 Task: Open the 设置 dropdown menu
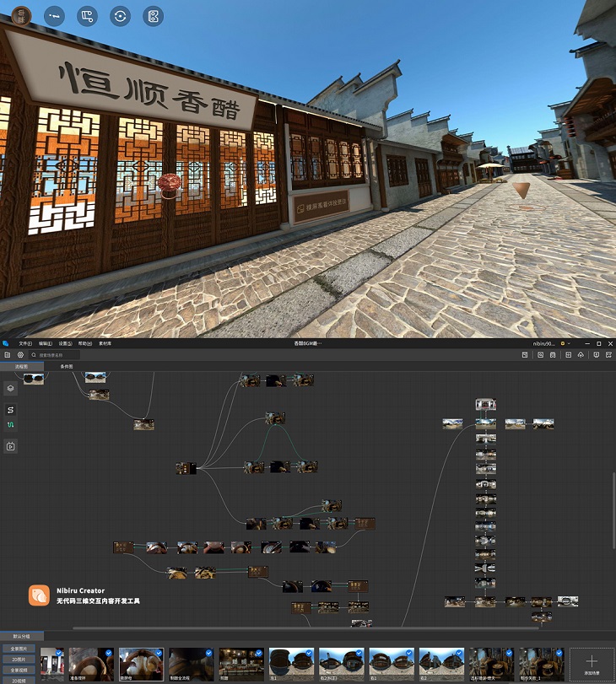click(65, 344)
